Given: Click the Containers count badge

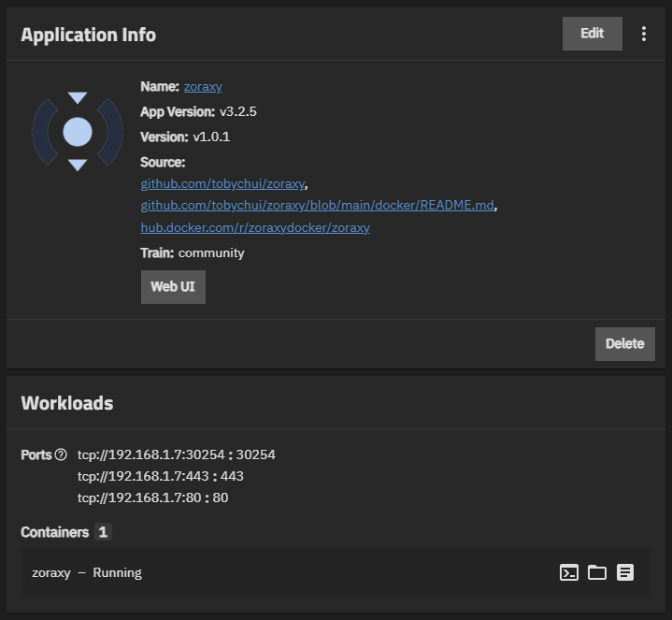Looking at the screenshot, I should pos(103,532).
